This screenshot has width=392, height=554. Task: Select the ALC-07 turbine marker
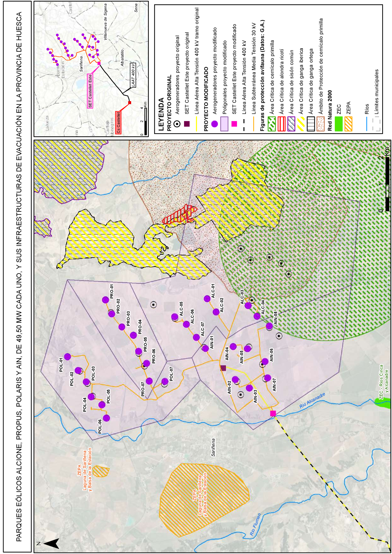click(x=196, y=337)
